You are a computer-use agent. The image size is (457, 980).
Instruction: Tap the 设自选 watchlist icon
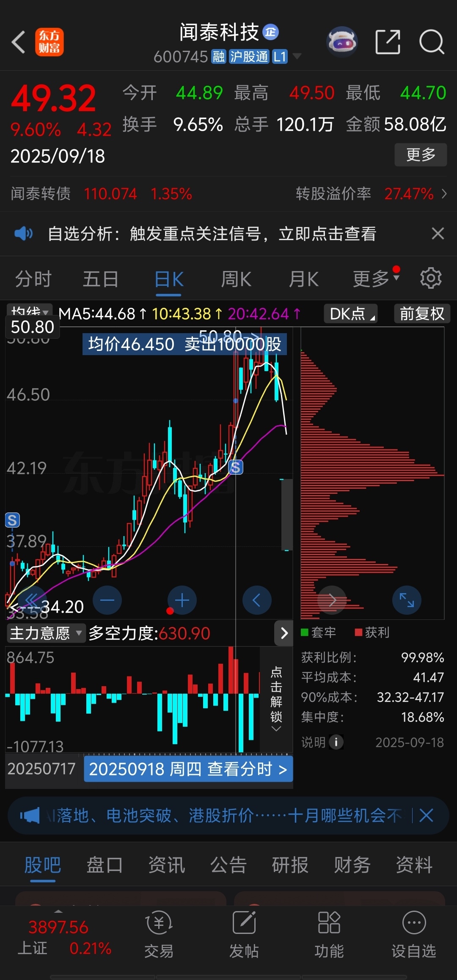coord(414,935)
